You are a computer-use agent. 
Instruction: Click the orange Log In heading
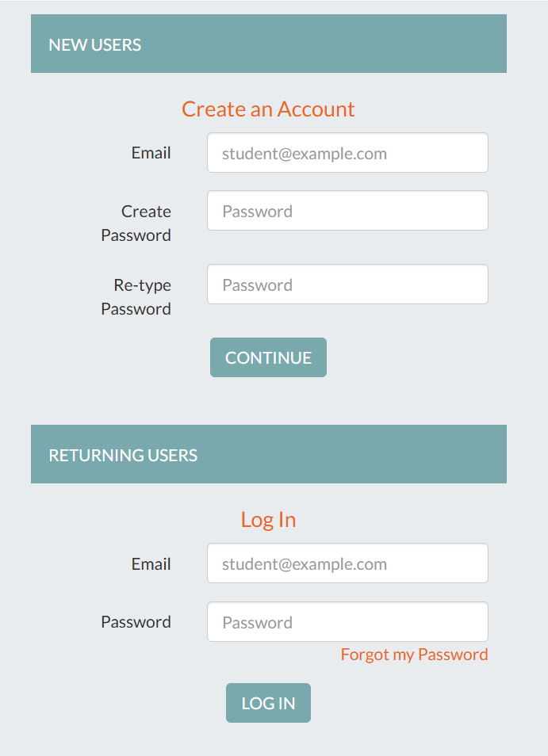(x=268, y=520)
